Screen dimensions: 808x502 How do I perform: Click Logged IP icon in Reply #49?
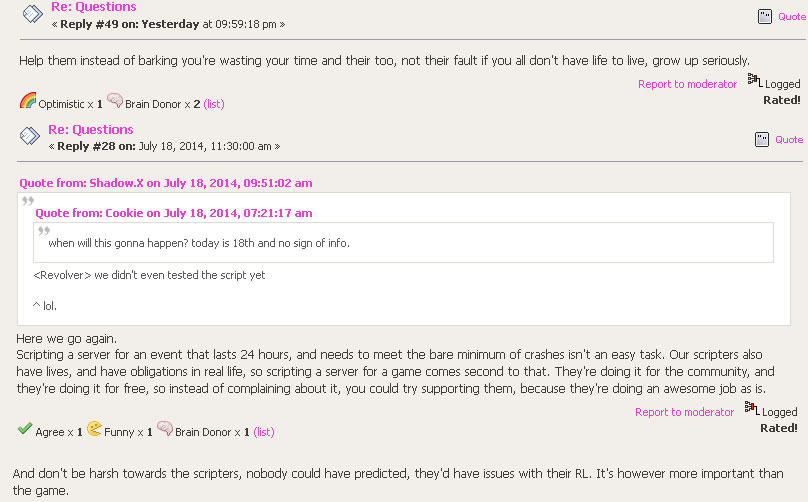755,80
